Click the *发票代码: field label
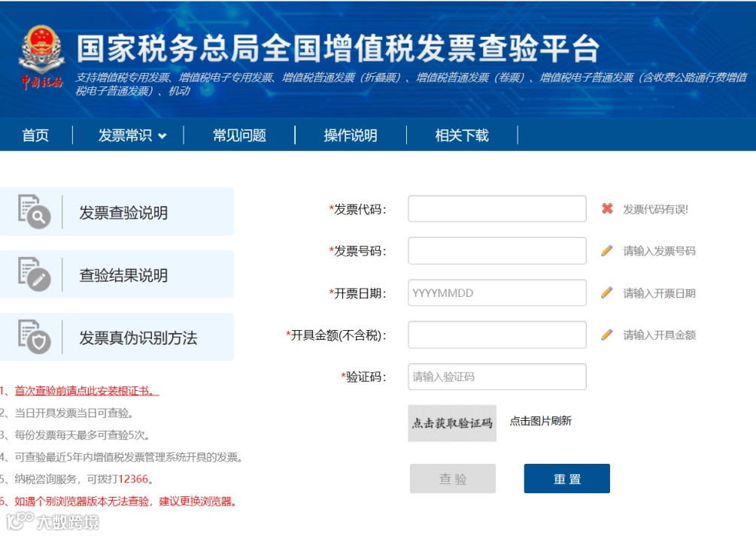 pyautogui.click(x=357, y=209)
